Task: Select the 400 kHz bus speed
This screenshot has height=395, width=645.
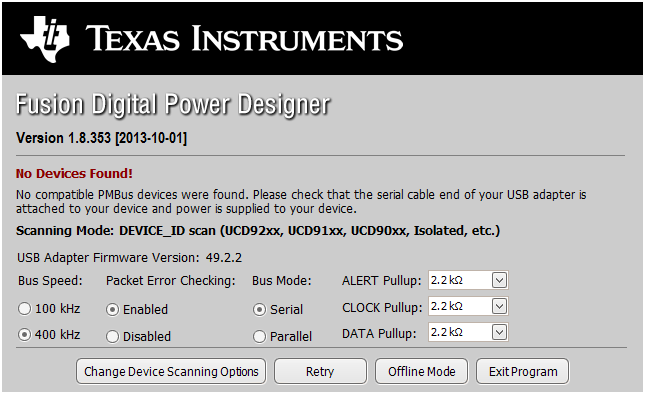Action: [25, 335]
